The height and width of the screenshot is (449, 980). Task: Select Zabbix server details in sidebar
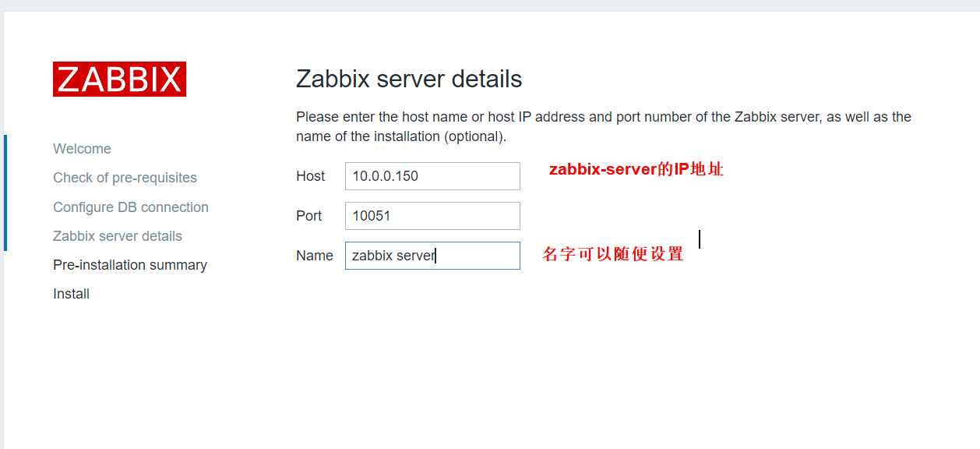tap(118, 236)
